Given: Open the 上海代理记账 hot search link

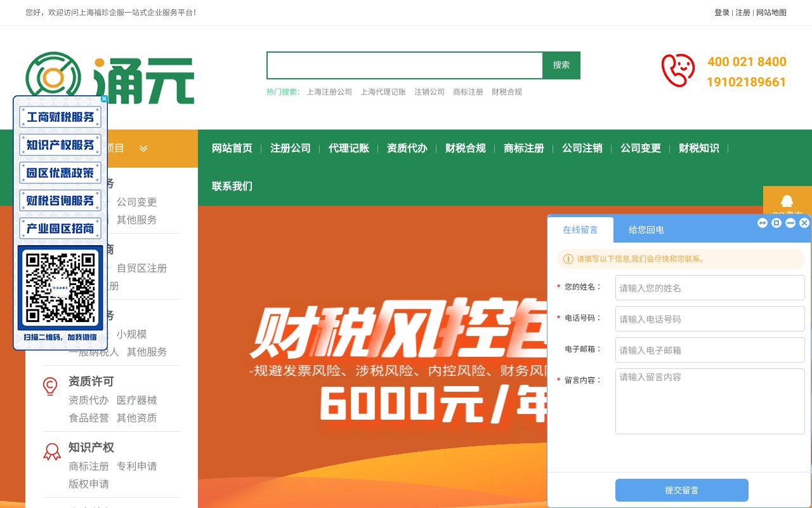Looking at the screenshot, I should point(384,91).
